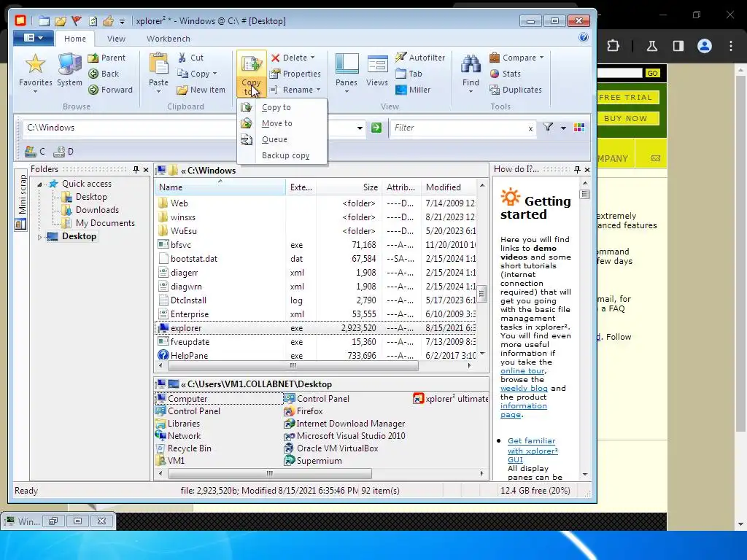Open the Views button
The image size is (747, 560).
[377, 71]
